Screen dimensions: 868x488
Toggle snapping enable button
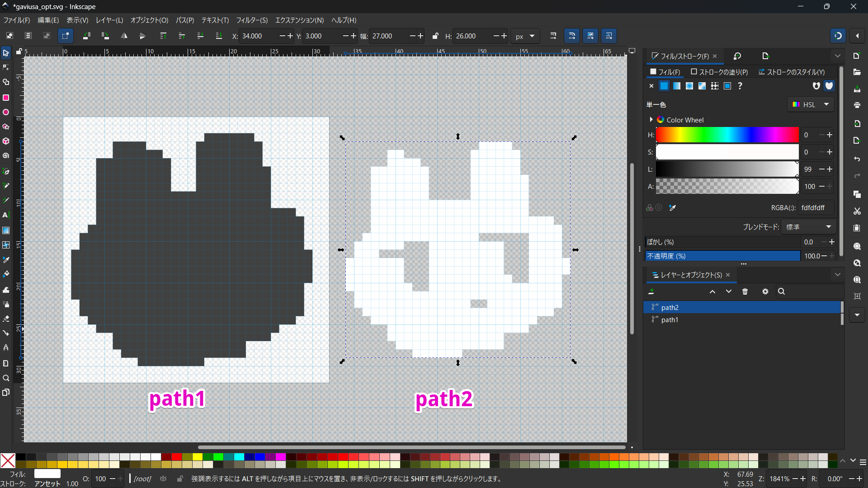coord(838,36)
